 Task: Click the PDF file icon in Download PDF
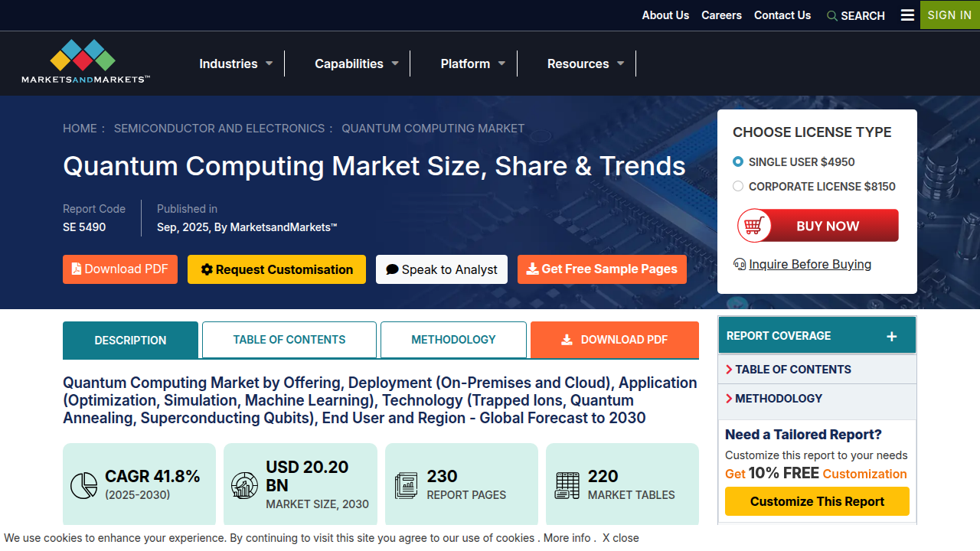[77, 269]
